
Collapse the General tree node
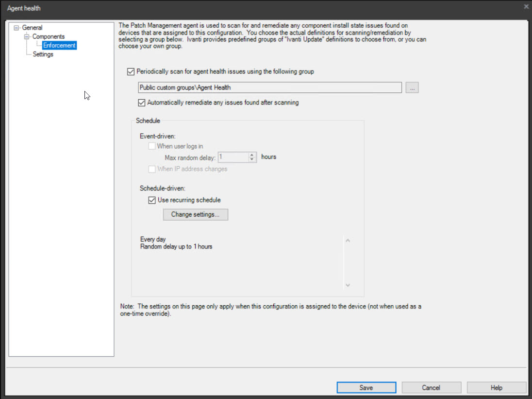(x=17, y=28)
